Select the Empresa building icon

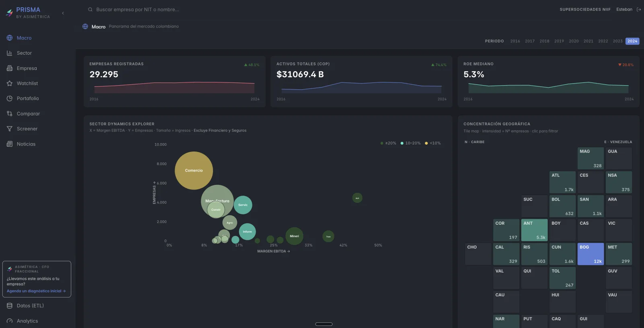[10, 68]
